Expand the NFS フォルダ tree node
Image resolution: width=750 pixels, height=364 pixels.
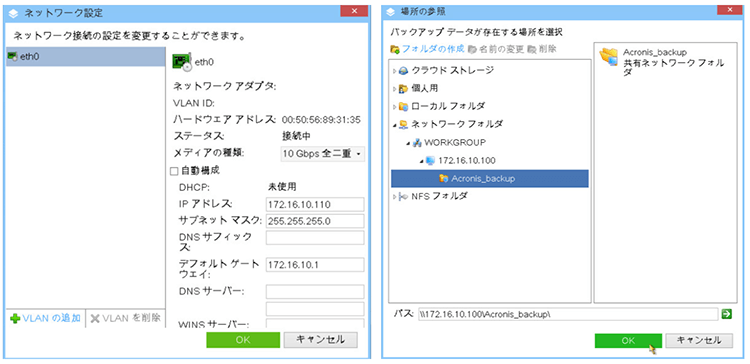pyautogui.click(x=395, y=197)
